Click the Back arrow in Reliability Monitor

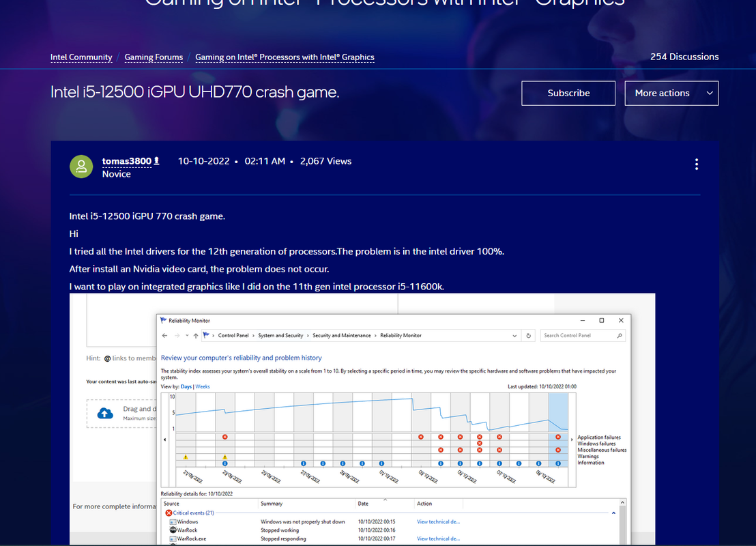click(165, 336)
